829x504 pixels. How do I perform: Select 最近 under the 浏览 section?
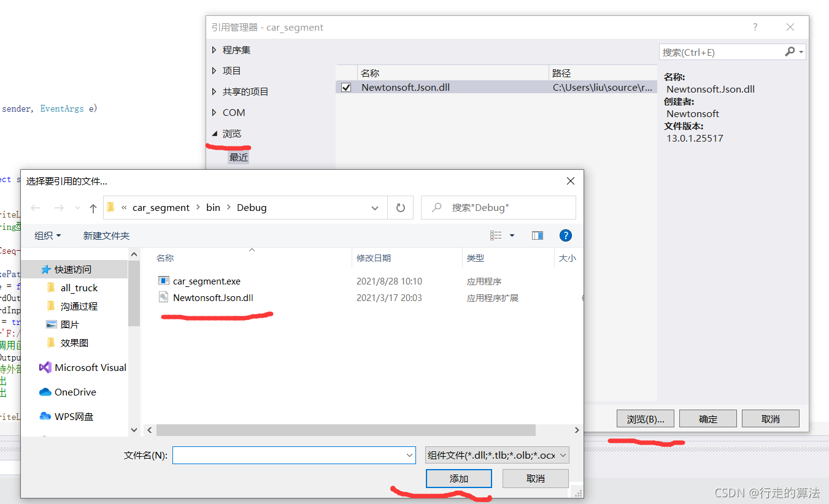[238, 157]
